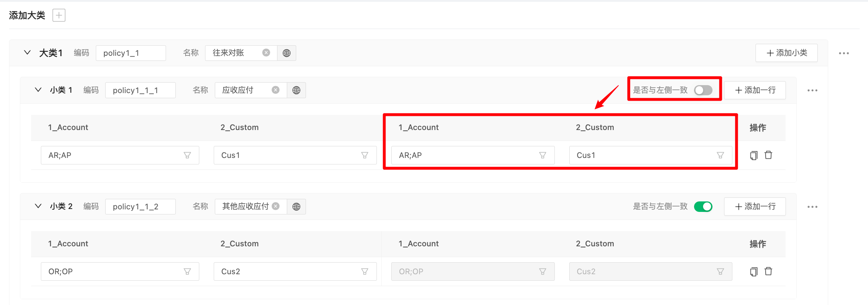Click 添加一行 button in 小类 1
The image size is (868, 305).
click(755, 90)
